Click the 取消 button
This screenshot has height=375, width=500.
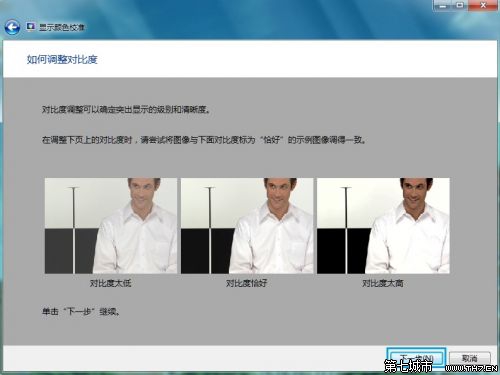pyautogui.click(x=470, y=359)
